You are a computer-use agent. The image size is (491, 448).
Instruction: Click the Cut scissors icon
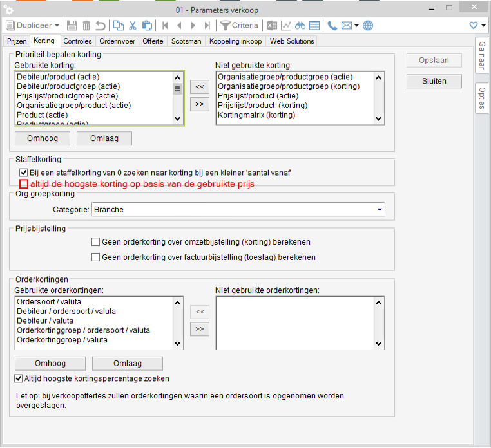(x=133, y=25)
